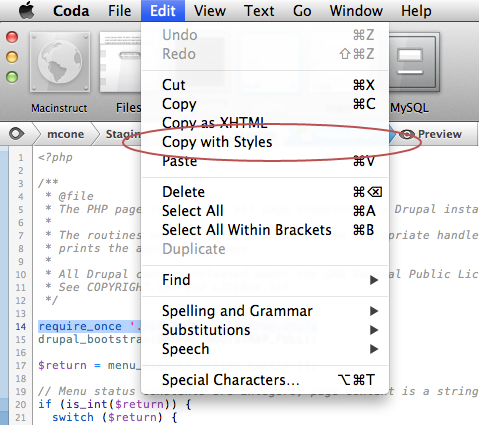
Task: Open the Window menu
Action: [356, 11]
